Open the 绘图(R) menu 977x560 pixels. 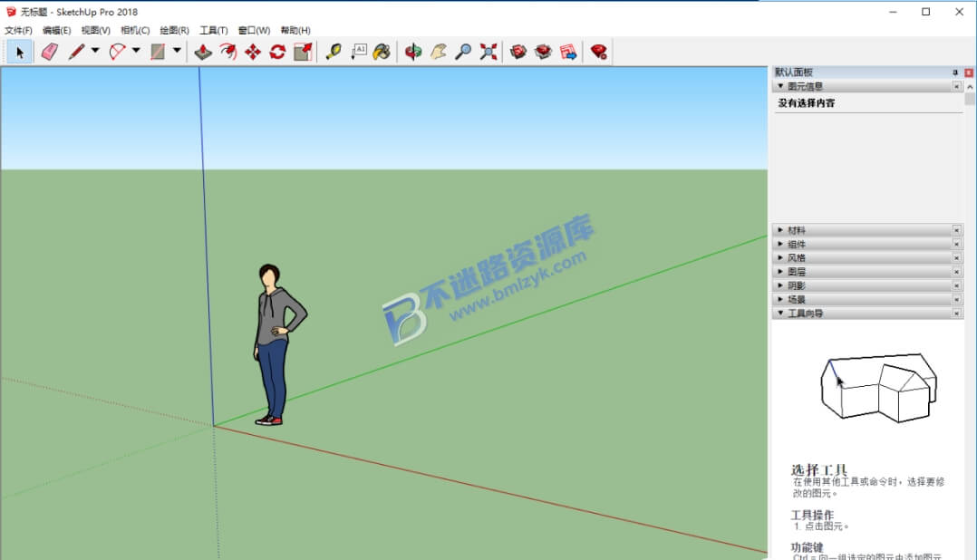(x=174, y=30)
